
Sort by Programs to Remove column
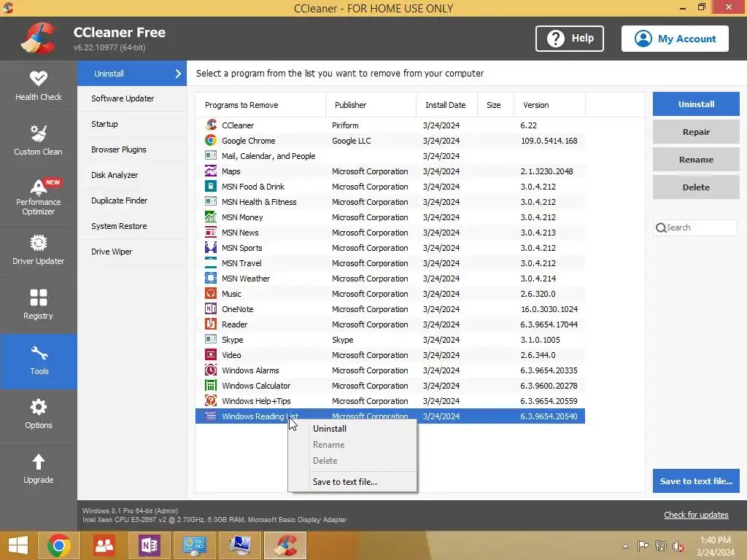(x=260, y=105)
